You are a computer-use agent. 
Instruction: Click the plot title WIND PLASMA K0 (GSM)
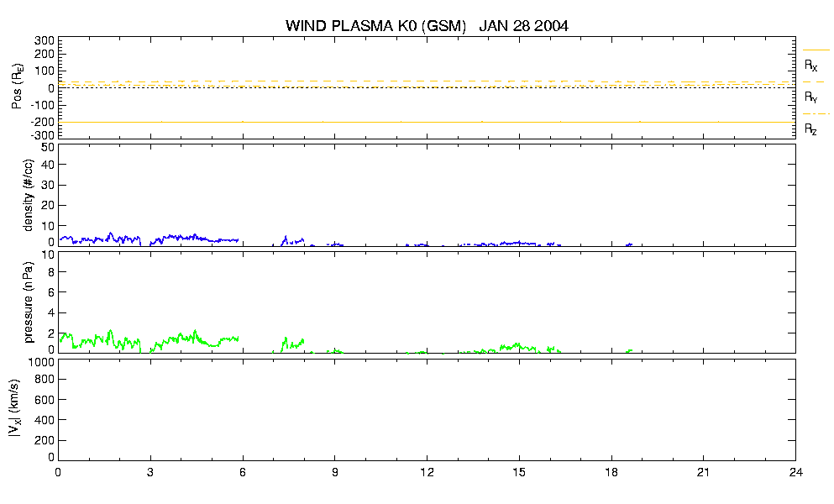[x=375, y=26]
